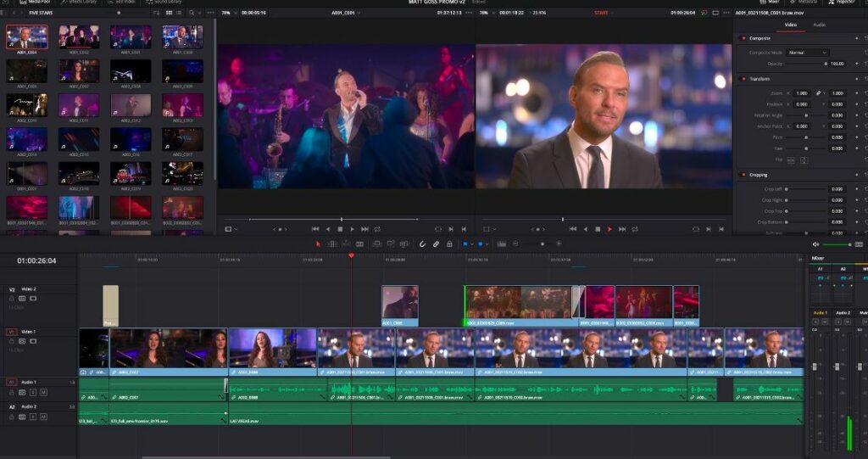The image size is (868, 459).
Task: Adjust the Opacity slider in Inspector
Action: click(807, 64)
